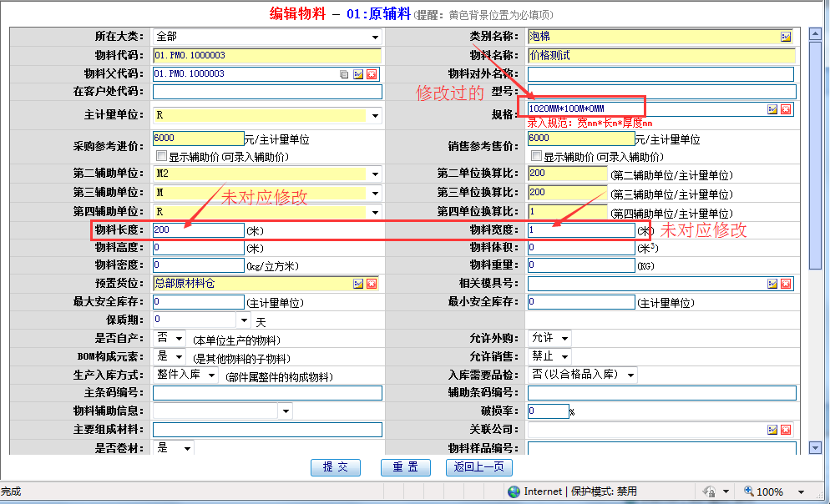
Task: Click the 物料长度 input field
Action: pyautogui.click(x=198, y=229)
